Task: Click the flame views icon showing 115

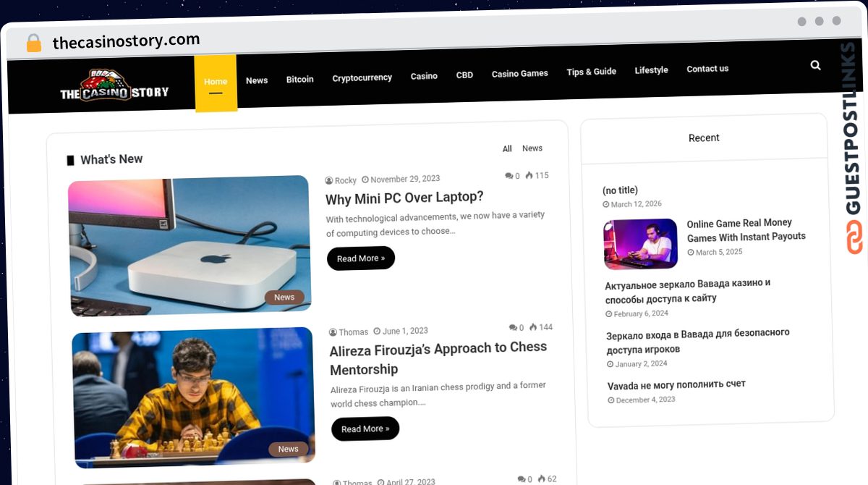Action: pos(529,175)
